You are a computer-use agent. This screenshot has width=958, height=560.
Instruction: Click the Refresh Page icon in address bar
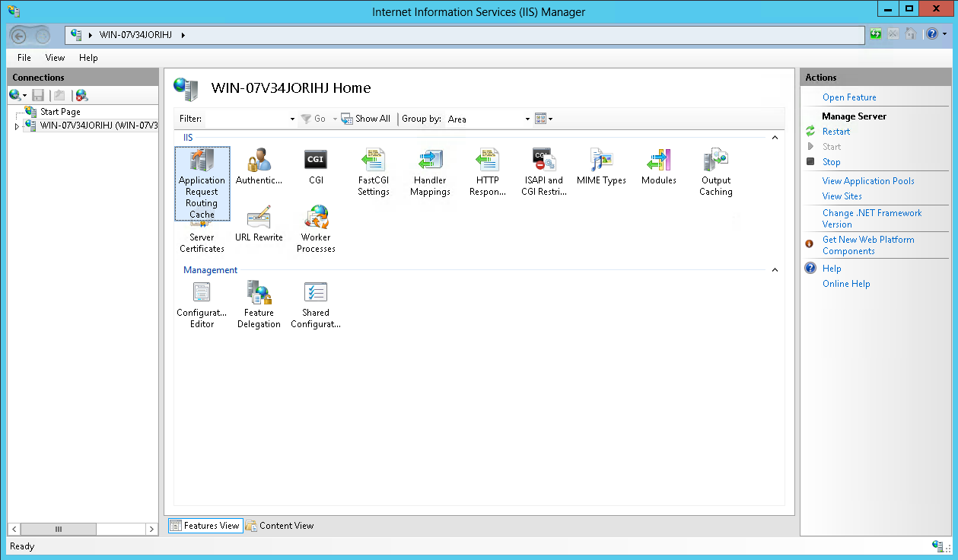[876, 34]
